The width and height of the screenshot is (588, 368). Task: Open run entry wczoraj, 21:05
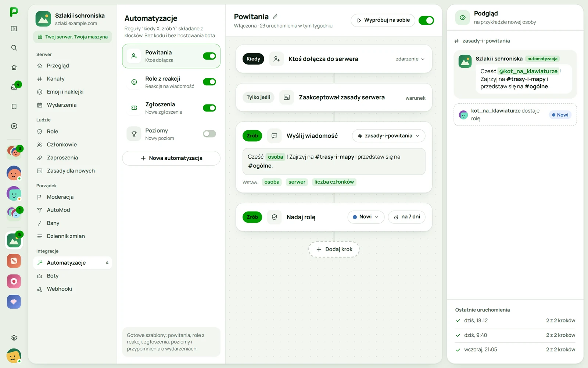[x=515, y=350]
